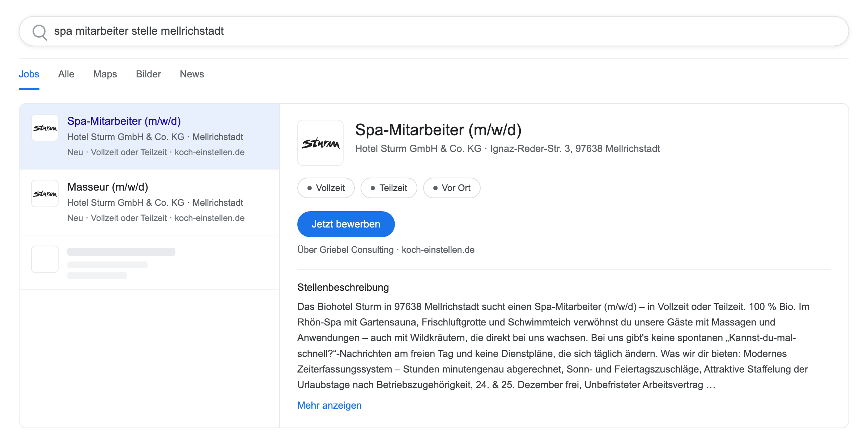Click the search magnifier icon

click(40, 32)
